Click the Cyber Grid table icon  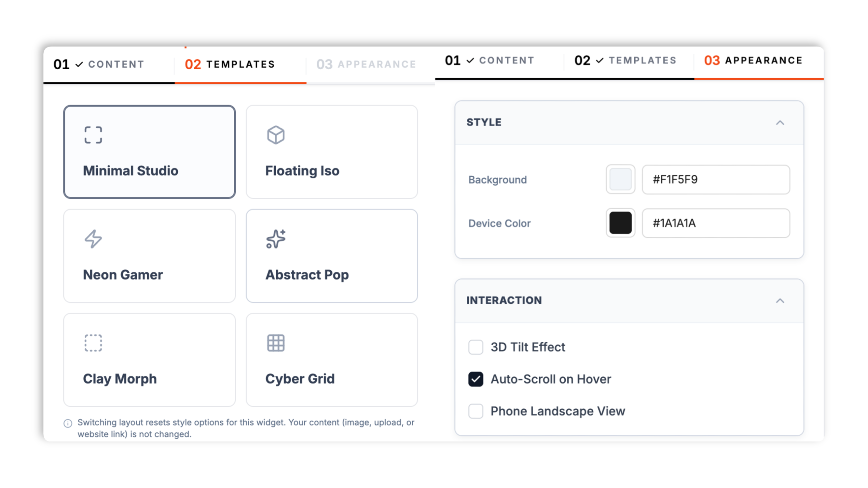[x=276, y=343]
